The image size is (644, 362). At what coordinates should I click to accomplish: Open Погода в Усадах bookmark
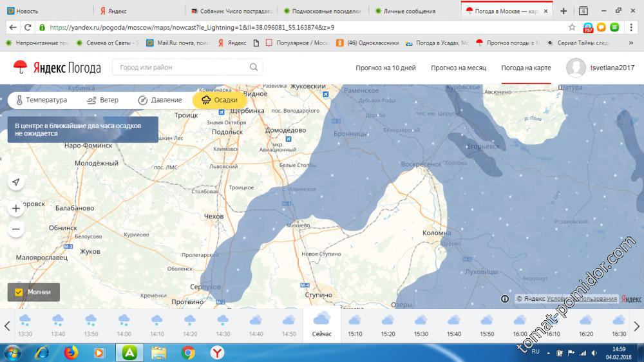(x=437, y=43)
